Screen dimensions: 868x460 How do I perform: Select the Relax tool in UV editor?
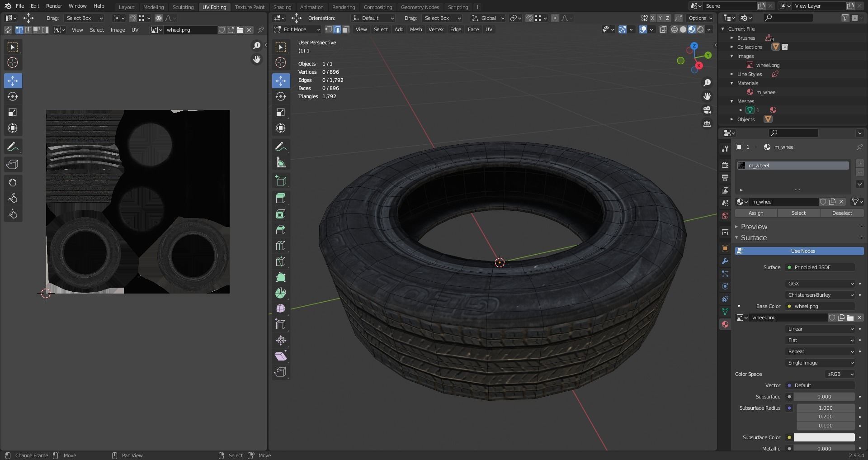(13, 199)
